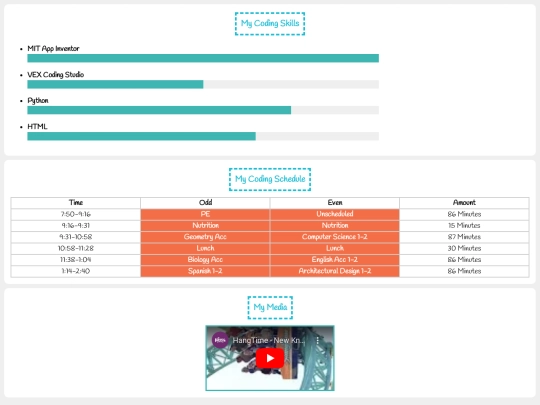Click the YouTube channel avatar icon

(220, 340)
